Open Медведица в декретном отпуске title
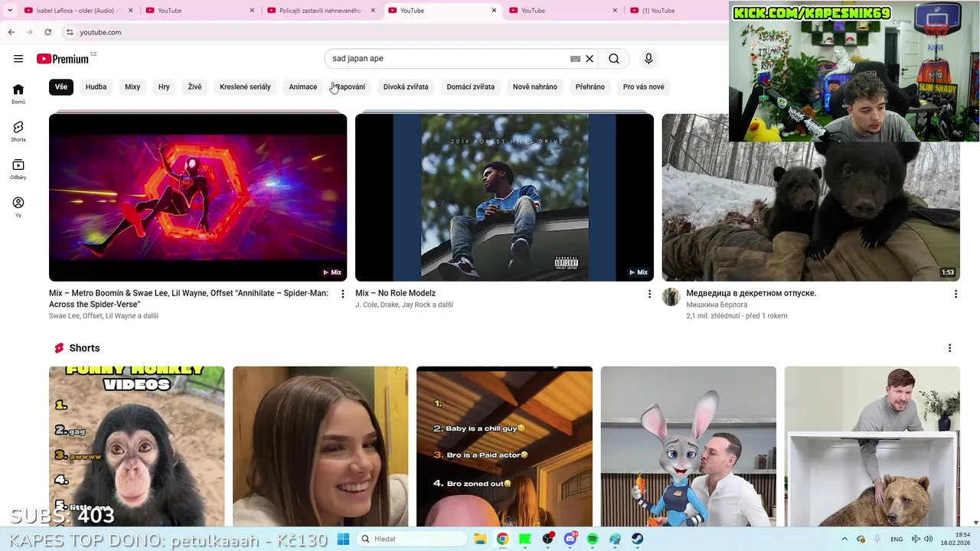Viewport: 980px width, 551px height. (x=751, y=293)
